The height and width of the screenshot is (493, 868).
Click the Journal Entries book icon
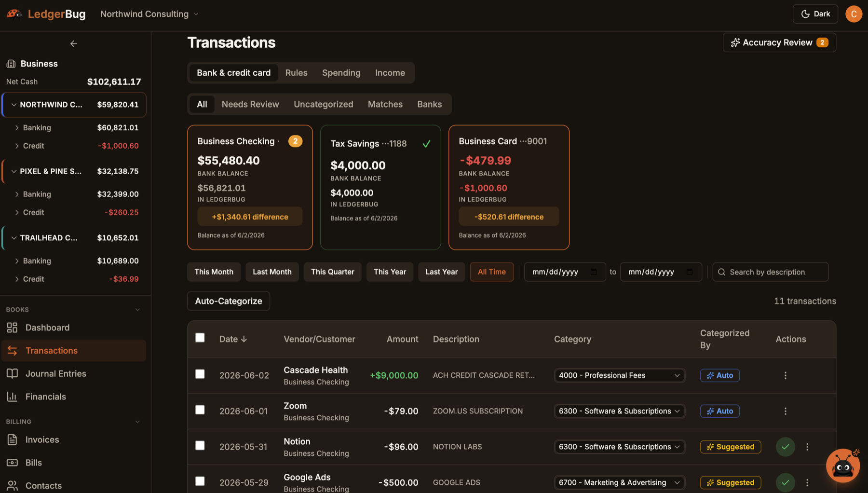click(12, 373)
